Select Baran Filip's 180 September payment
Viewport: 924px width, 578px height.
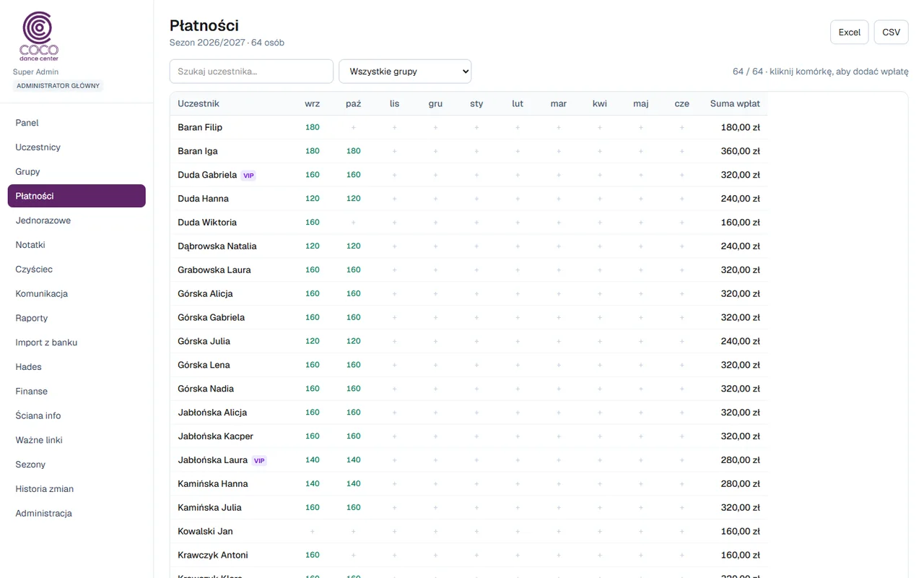point(312,127)
